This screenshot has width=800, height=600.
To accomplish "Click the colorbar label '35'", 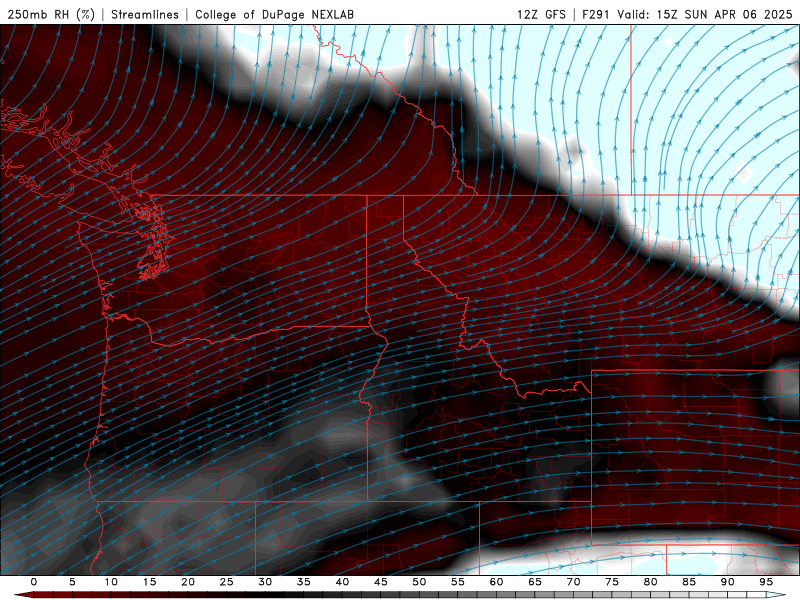I will pyautogui.click(x=304, y=582).
